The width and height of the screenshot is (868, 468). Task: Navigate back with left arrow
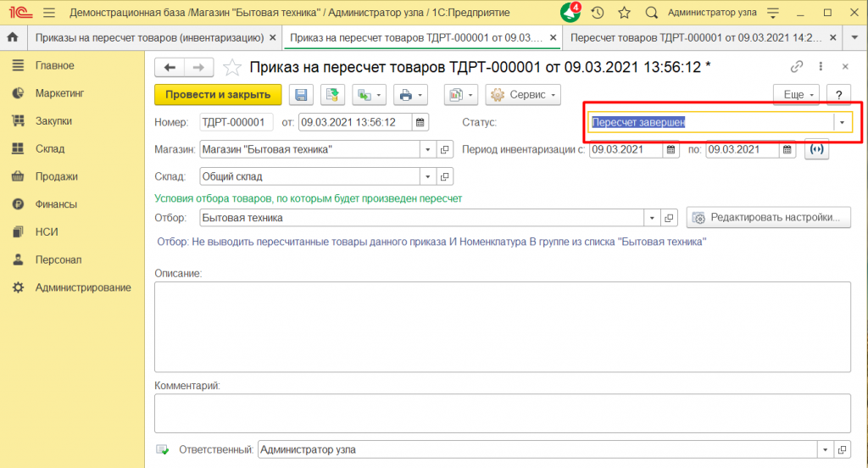coord(170,68)
